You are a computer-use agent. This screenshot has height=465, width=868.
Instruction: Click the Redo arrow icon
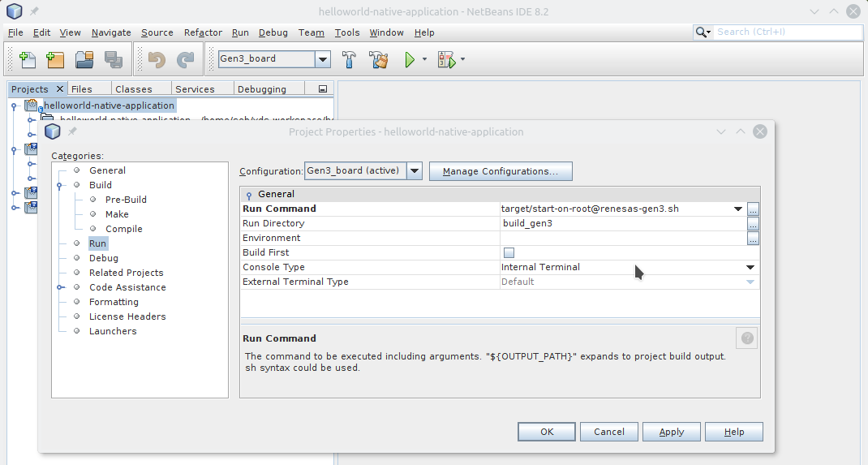[x=186, y=59]
